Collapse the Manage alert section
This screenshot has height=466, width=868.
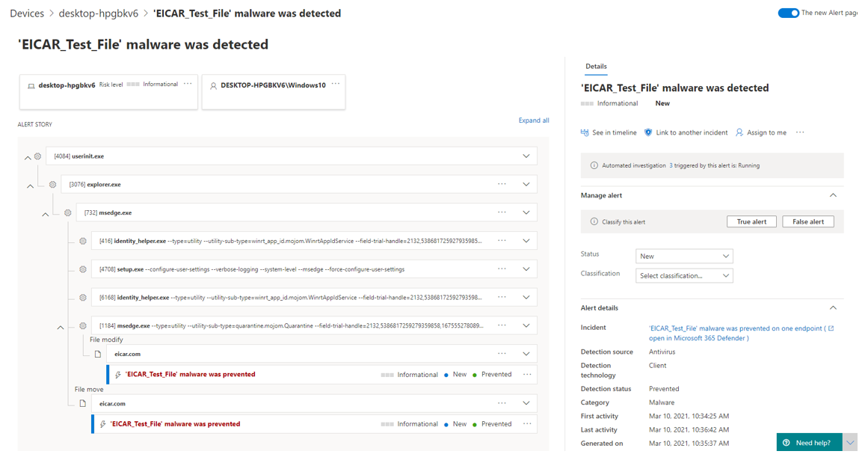pos(833,195)
